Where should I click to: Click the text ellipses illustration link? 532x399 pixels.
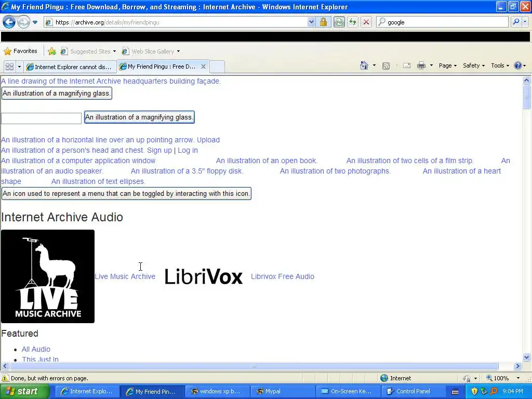(x=98, y=181)
